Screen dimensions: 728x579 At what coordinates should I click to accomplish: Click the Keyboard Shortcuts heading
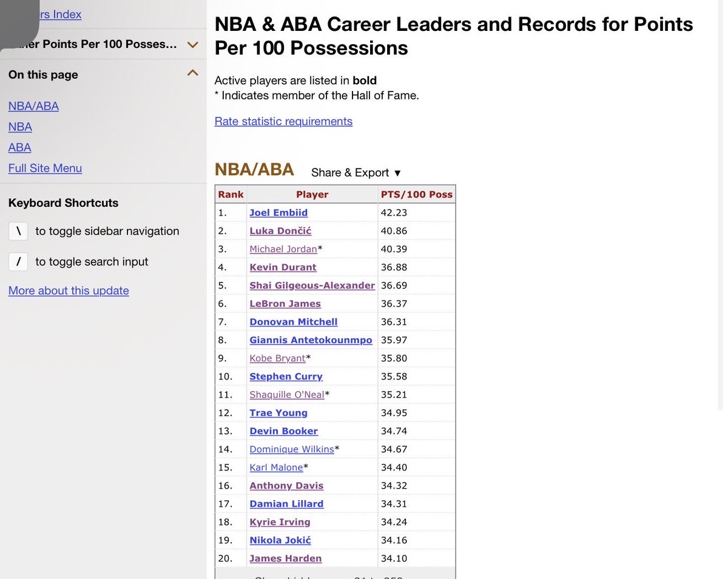63,203
